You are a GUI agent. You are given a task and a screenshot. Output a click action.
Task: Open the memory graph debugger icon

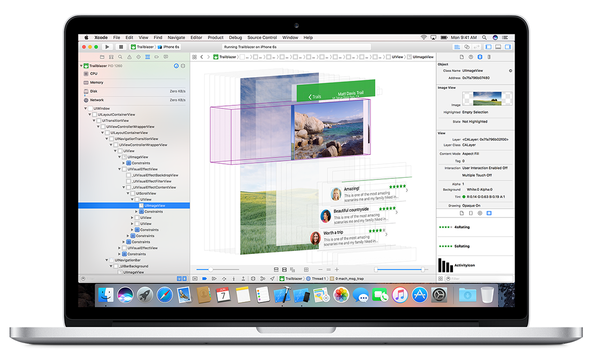point(263,279)
